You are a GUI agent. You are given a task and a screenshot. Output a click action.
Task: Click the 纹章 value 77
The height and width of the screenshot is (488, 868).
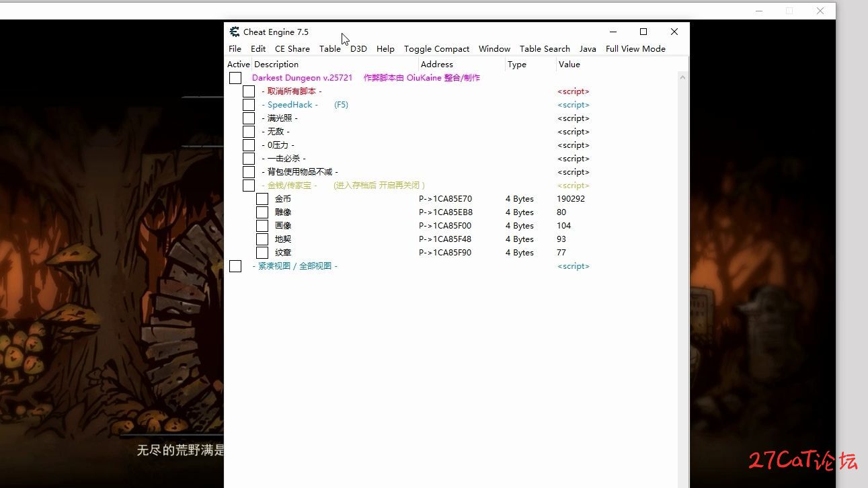pos(561,253)
